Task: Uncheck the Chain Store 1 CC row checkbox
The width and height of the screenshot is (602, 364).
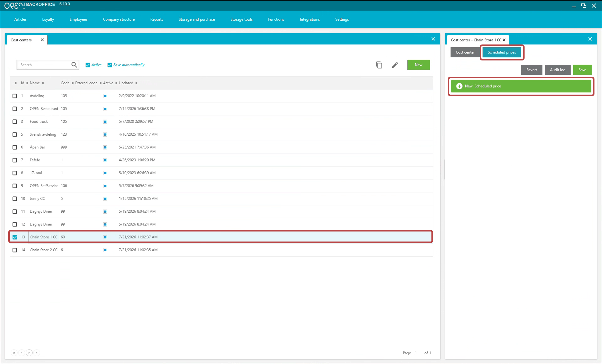Action: (x=15, y=237)
